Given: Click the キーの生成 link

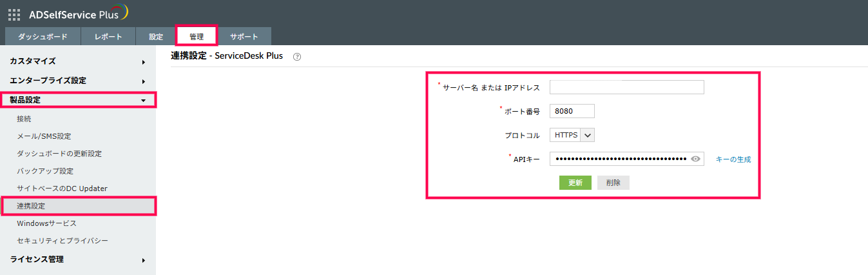Looking at the screenshot, I should pos(733,159).
